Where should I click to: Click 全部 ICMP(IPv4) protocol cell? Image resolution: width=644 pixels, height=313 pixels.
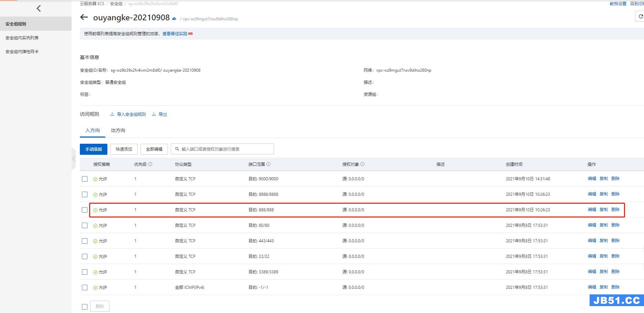tap(190, 287)
